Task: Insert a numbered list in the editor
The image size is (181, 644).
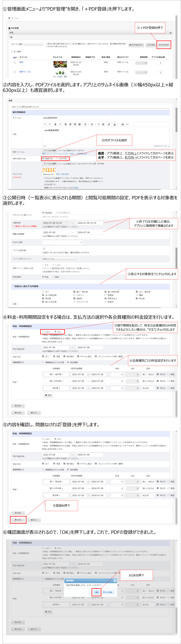Action: tap(92, 124)
